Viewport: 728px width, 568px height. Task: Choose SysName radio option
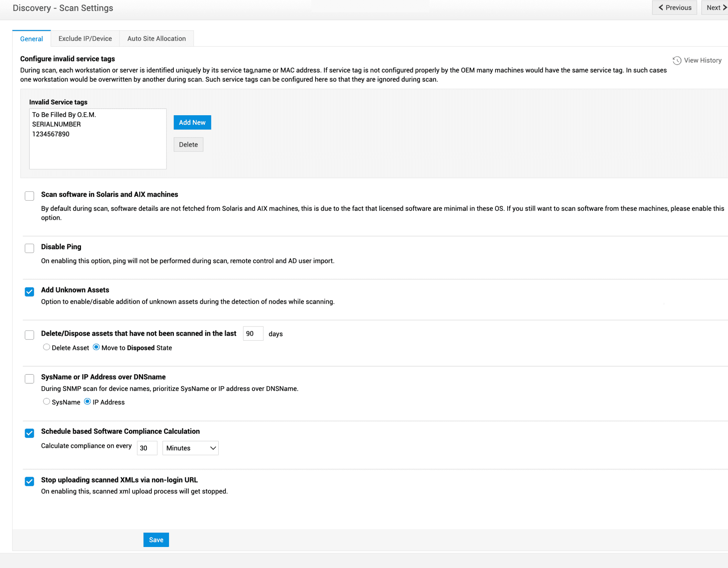point(46,402)
